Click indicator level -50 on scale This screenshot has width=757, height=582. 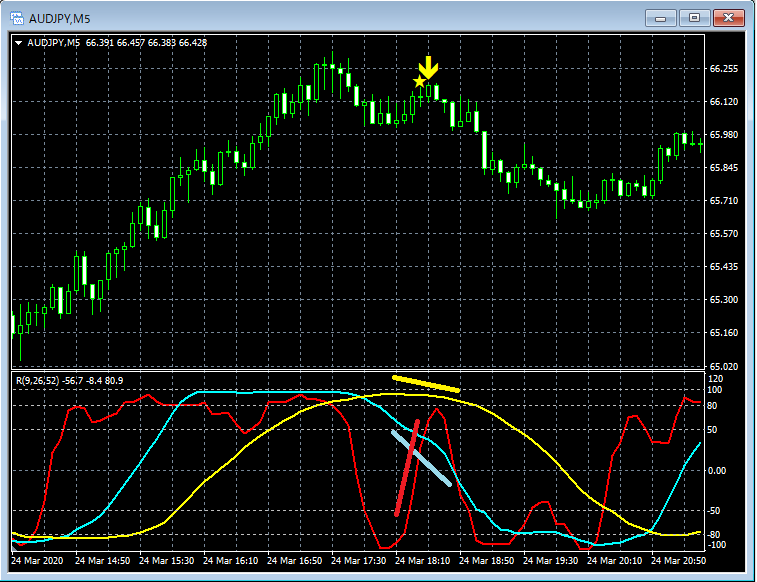[715, 511]
